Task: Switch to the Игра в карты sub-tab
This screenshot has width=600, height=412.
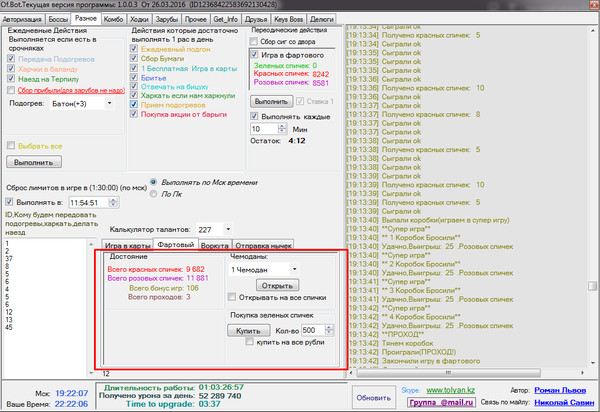Action: click(x=127, y=246)
